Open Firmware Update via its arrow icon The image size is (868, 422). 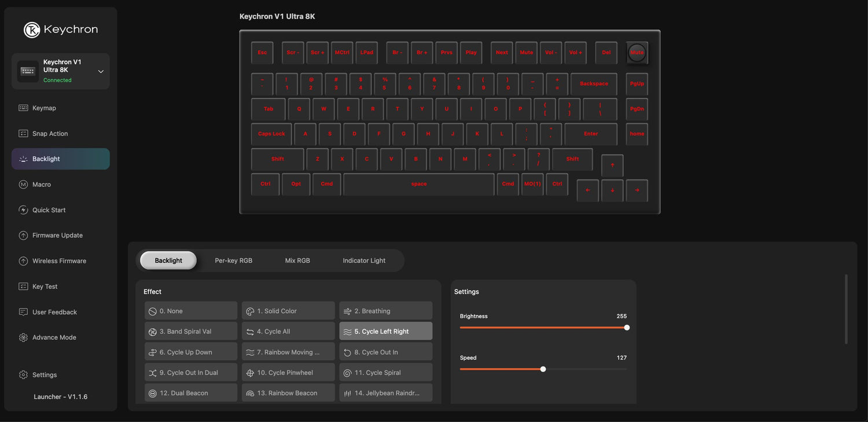[x=23, y=236]
